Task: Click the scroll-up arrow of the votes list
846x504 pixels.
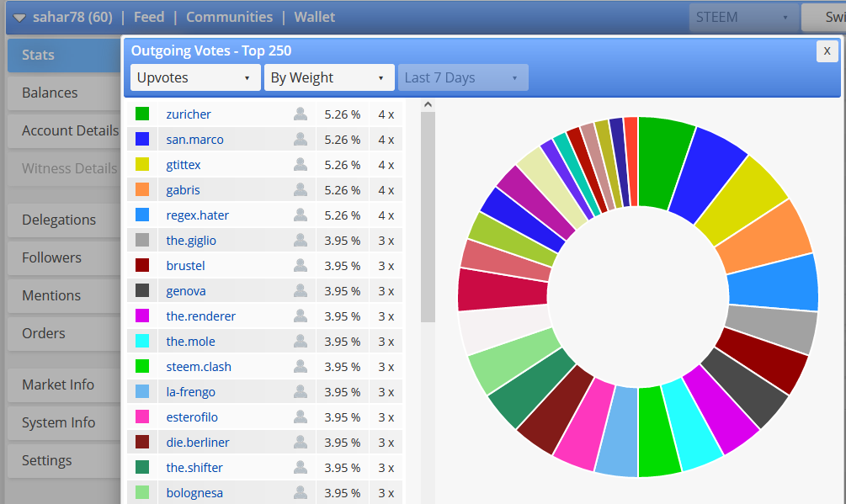Action: tap(428, 104)
